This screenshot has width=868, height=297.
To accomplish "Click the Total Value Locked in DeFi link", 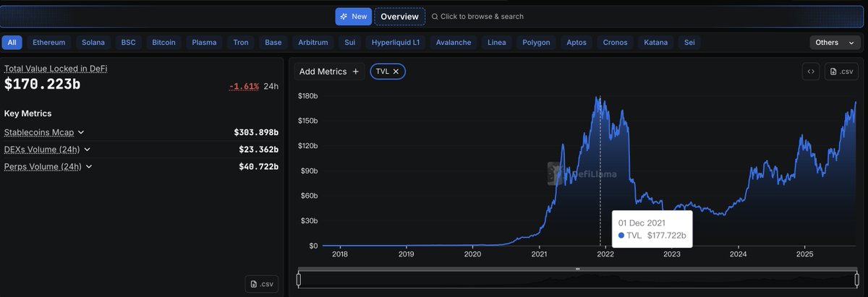I will [56, 69].
